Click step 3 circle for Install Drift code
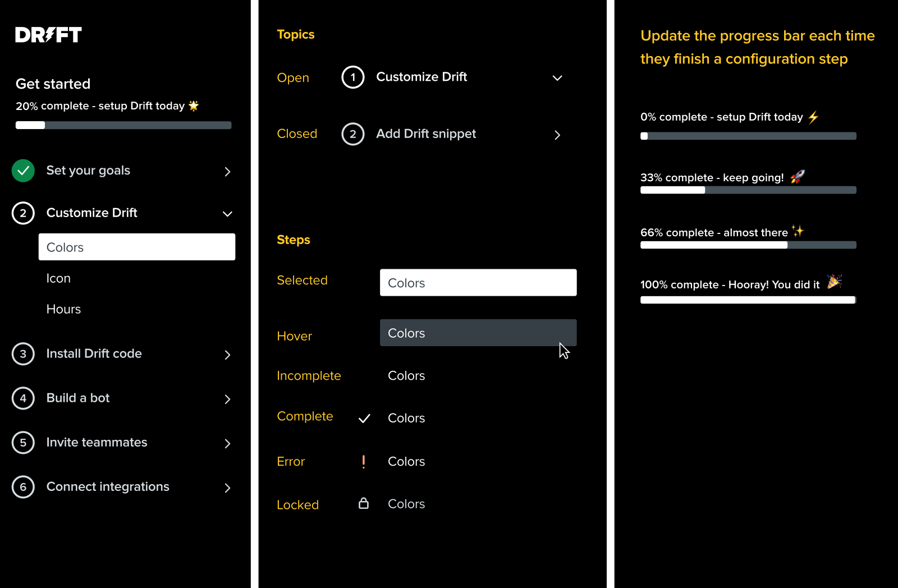This screenshot has height=588, width=898. [x=23, y=354]
